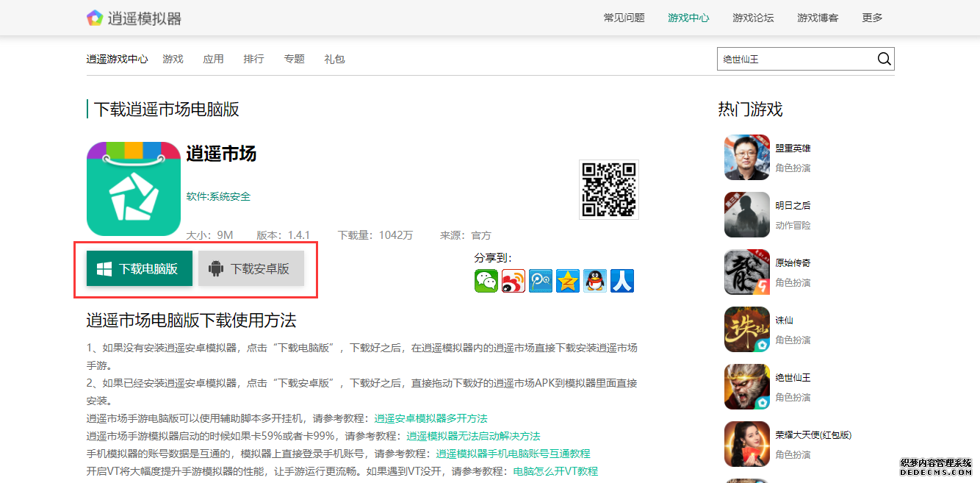Share to Tencent Weibo icon
The height and width of the screenshot is (483, 980).
541,281
